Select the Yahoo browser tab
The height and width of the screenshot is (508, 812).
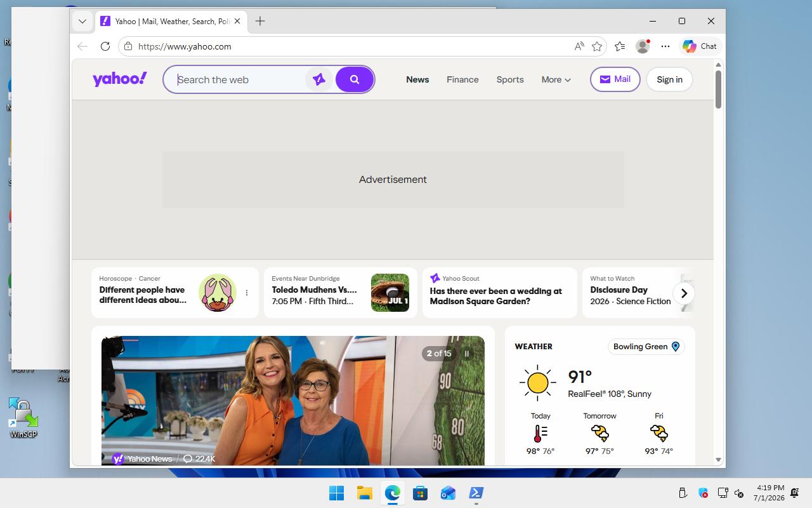point(171,21)
